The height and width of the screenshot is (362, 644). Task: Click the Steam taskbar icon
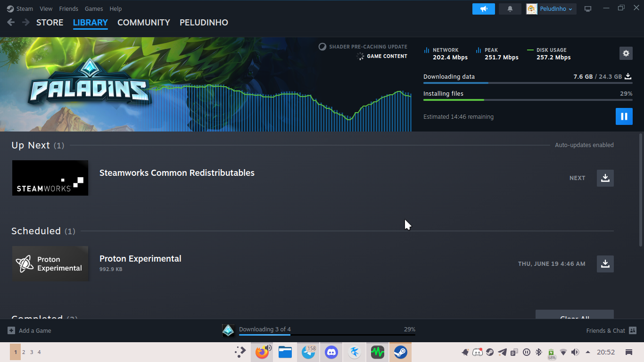pyautogui.click(x=401, y=352)
